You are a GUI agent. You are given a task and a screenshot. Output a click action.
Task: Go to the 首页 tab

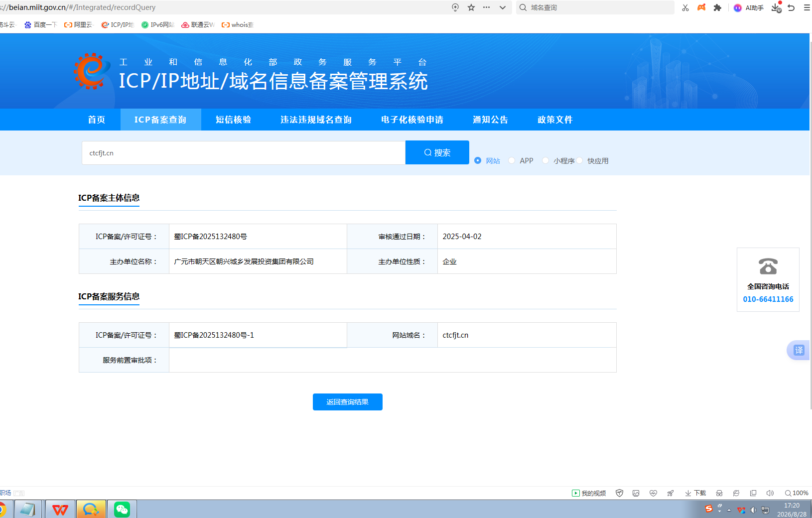[x=97, y=120]
